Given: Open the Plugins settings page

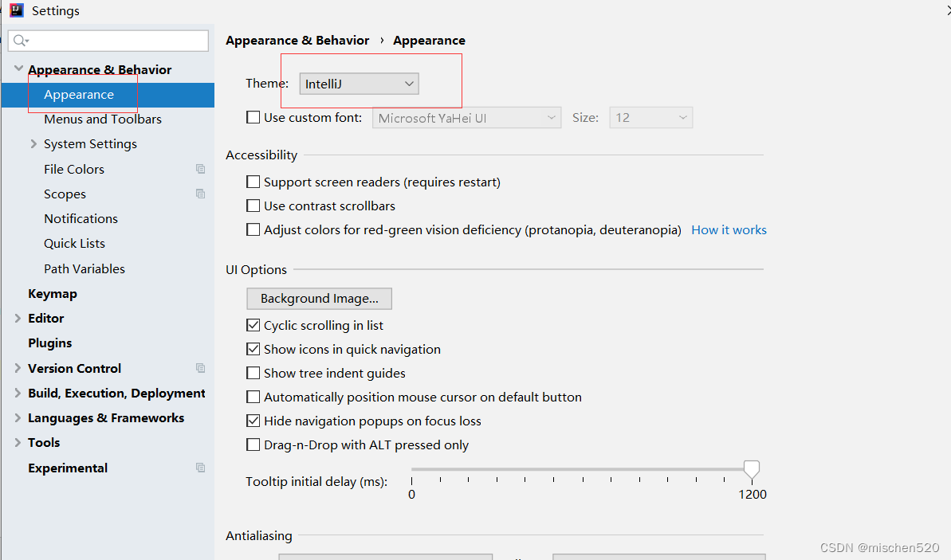Looking at the screenshot, I should pos(49,343).
